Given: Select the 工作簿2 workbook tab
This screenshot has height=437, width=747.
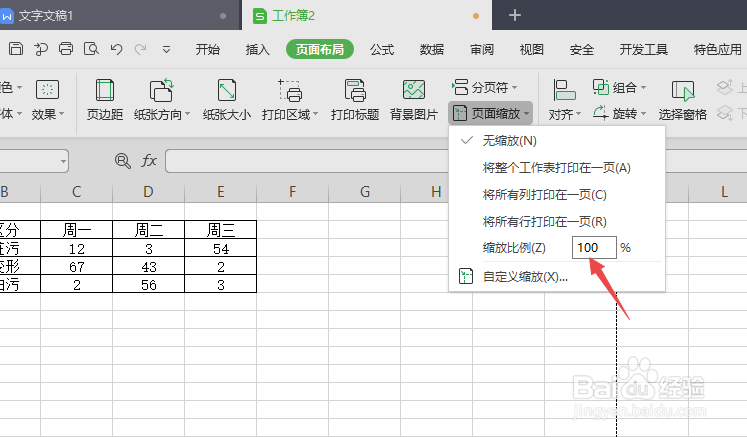Looking at the screenshot, I should [x=367, y=15].
